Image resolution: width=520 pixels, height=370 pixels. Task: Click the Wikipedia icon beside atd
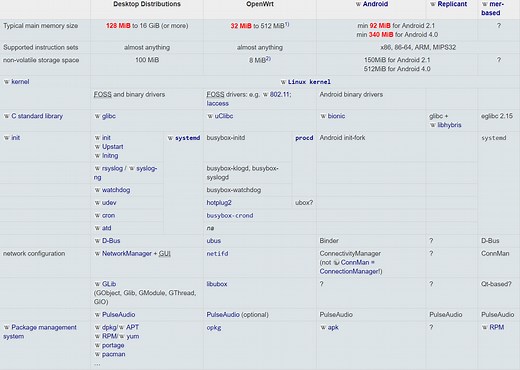(97, 228)
